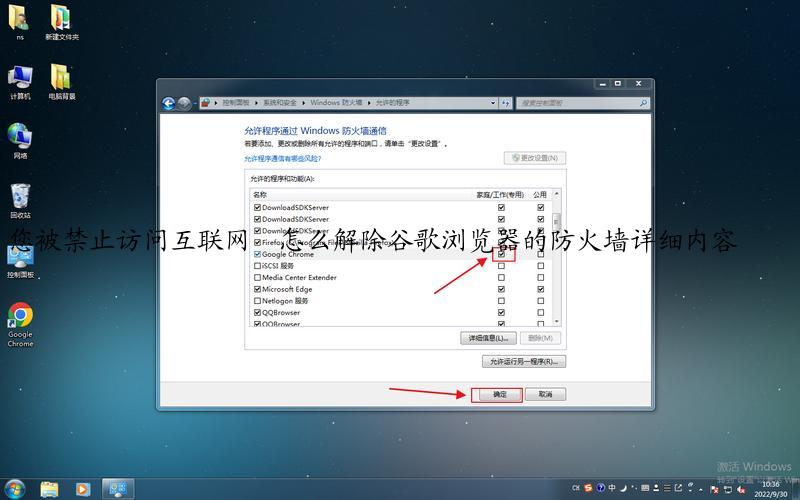The image size is (800, 500).
Task: Open the 新建文件夹 desktop folder
Action: tap(62, 22)
